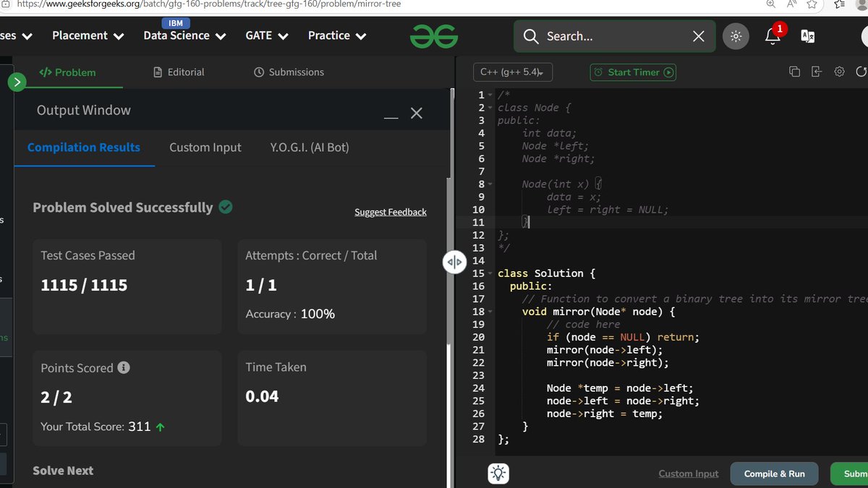This screenshot has width=868, height=488.
Task: Expand the Practice menu
Action: coord(337,35)
